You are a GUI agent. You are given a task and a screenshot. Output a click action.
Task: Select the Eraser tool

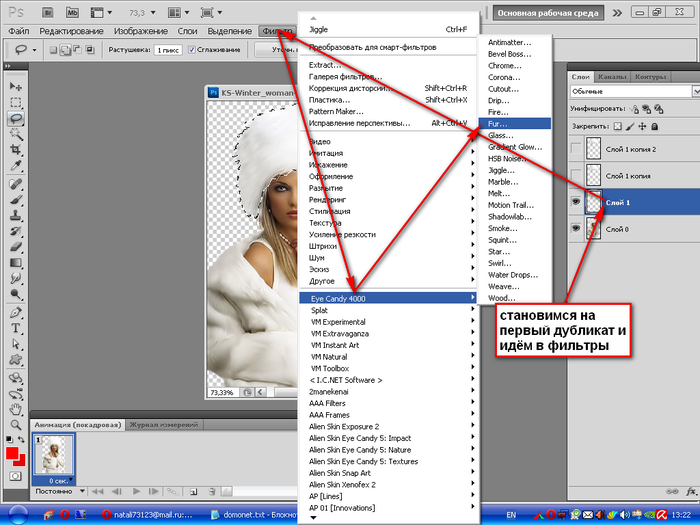click(16, 246)
